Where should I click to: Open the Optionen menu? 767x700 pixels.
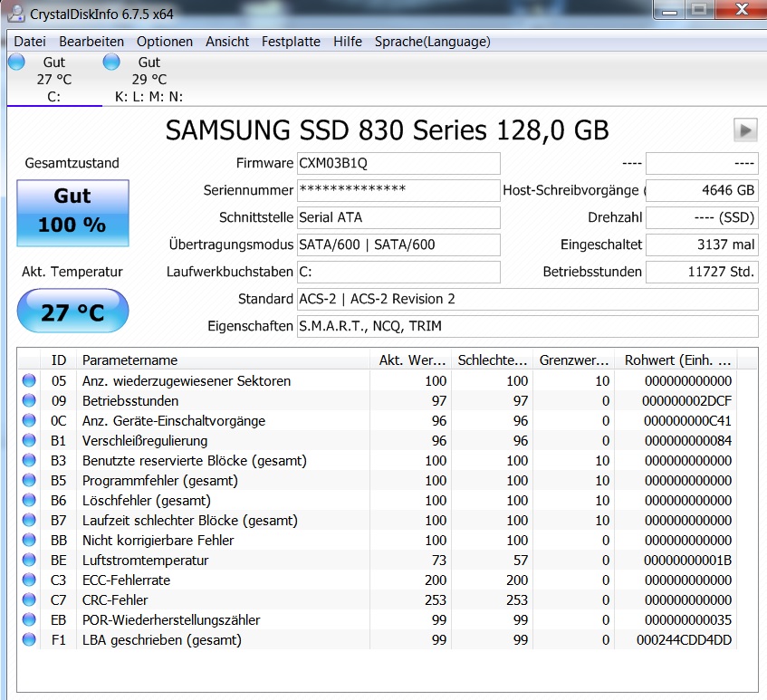pyautogui.click(x=165, y=42)
